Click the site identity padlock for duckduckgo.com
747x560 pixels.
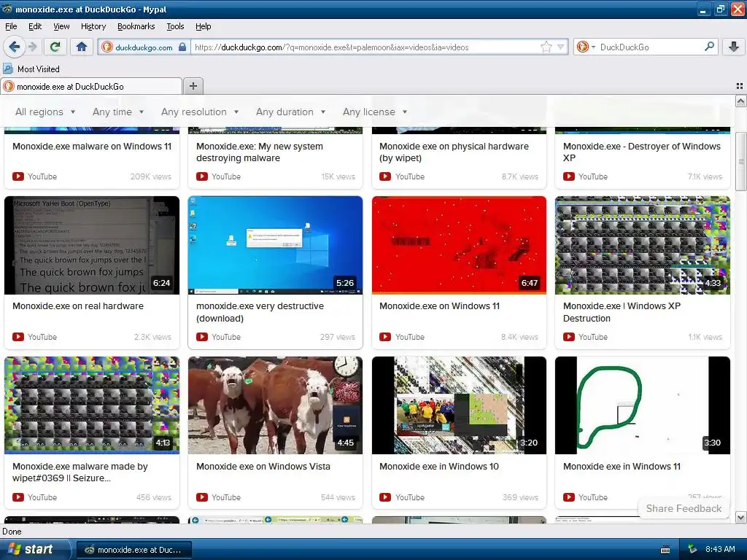click(x=182, y=47)
